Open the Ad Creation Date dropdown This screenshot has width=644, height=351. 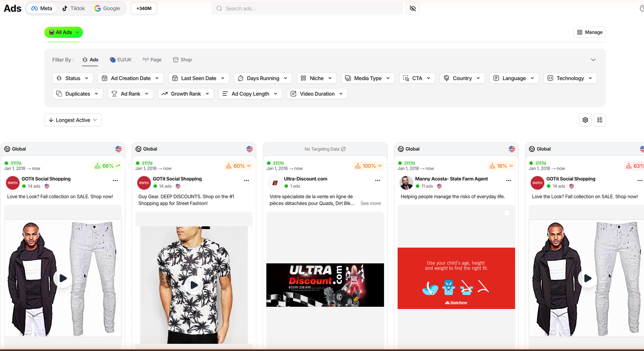click(131, 78)
